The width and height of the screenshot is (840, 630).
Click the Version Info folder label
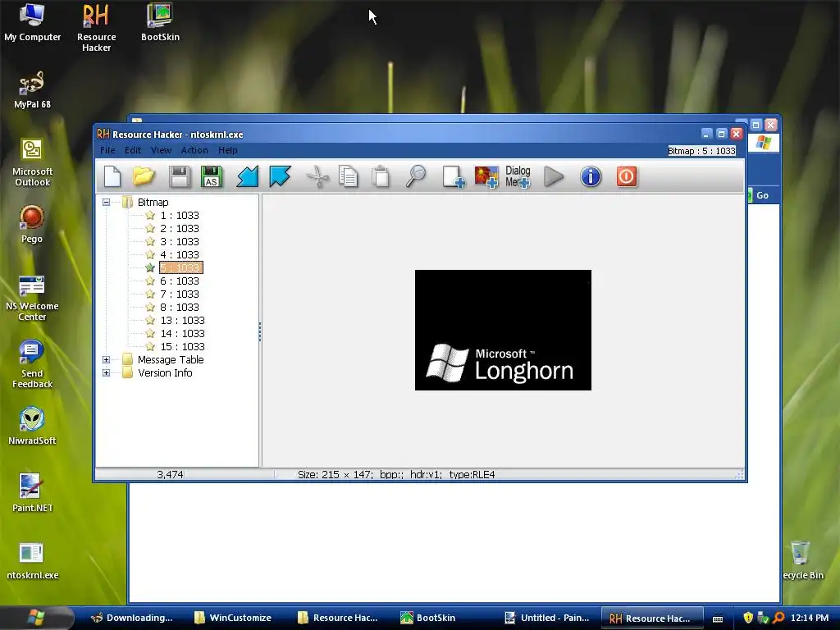coord(165,373)
